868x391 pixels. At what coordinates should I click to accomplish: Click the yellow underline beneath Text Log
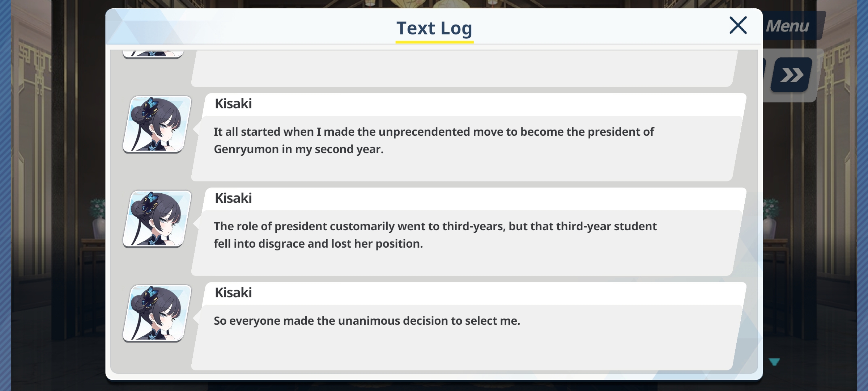(x=434, y=42)
